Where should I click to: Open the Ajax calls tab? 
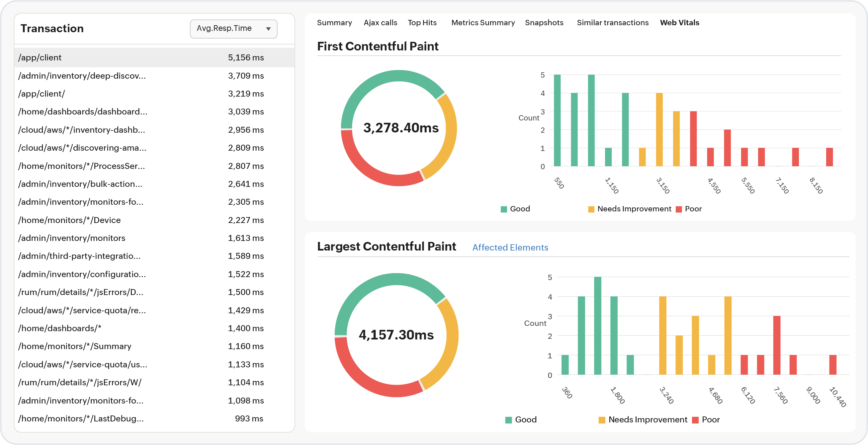tap(380, 23)
